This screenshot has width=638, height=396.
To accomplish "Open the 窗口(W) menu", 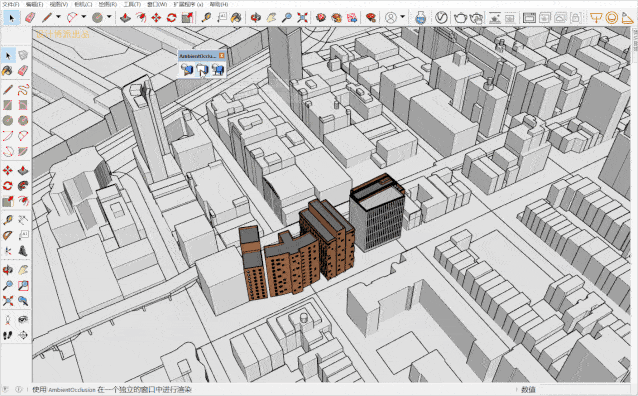I will click(x=157, y=4).
